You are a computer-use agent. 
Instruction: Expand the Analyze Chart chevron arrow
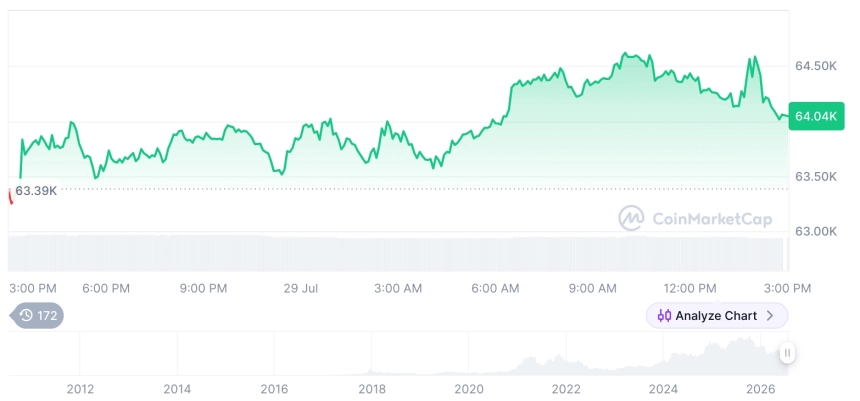click(770, 315)
